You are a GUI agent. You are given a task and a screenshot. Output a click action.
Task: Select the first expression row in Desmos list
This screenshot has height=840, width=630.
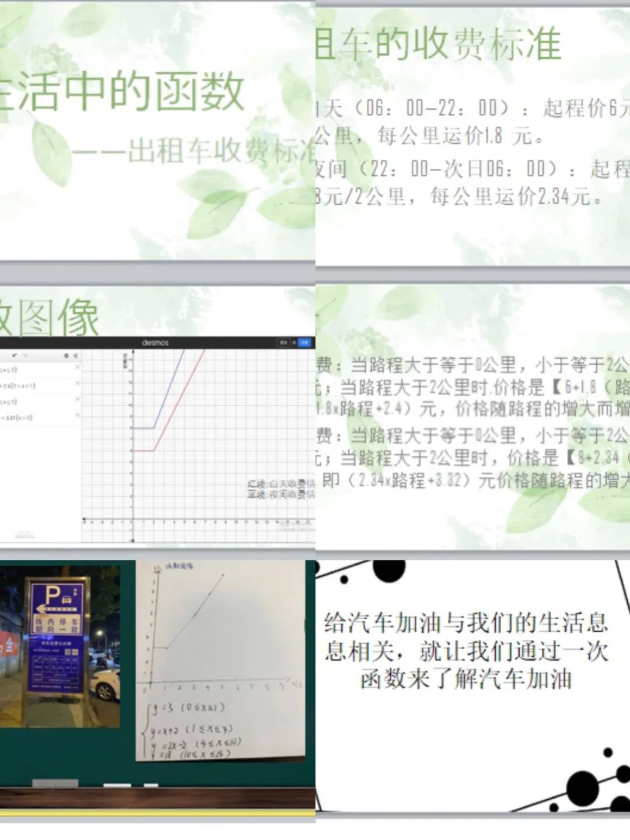(x=40, y=370)
